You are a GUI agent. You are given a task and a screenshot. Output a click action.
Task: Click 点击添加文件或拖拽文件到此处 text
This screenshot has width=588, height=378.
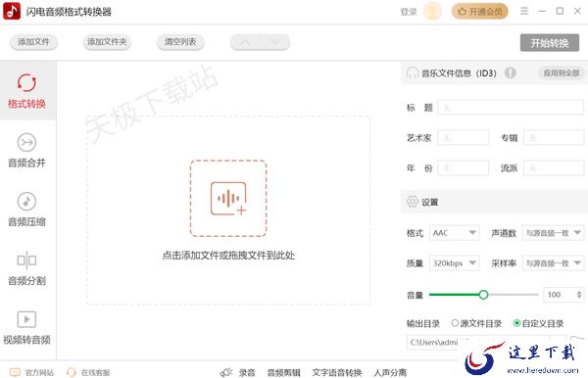(228, 256)
